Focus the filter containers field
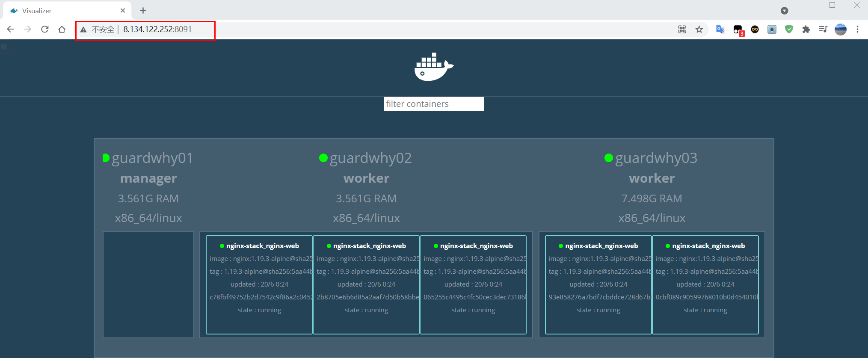The width and height of the screenshot is (868, 358). click(x=434, y=104)
